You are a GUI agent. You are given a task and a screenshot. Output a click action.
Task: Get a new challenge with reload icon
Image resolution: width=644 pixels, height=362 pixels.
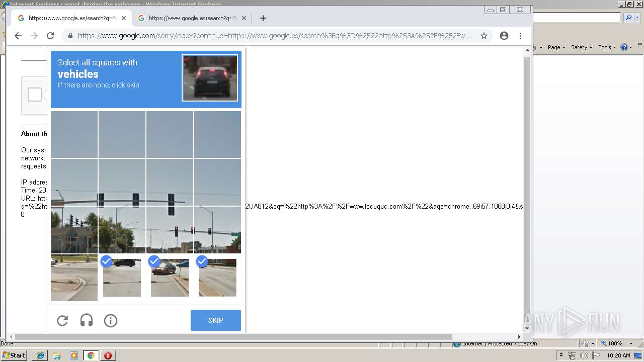pos(62,320)
